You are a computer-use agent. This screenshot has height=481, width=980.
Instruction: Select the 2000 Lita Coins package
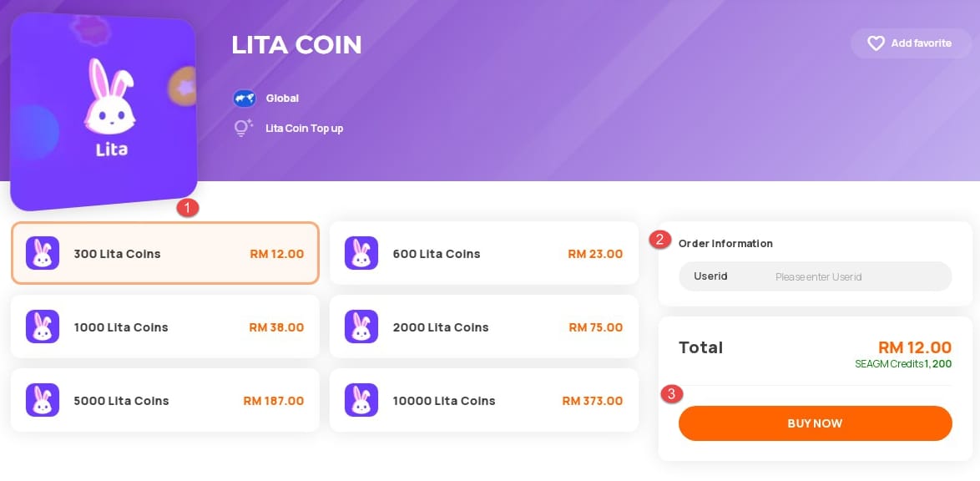coord(484,327)
